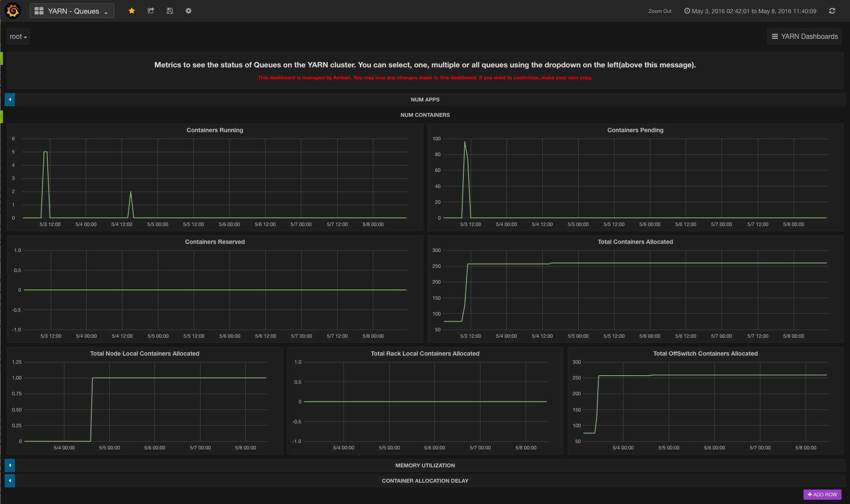Click the green handle beside the text panel
The width and height of the screenshot is (850, 504).
[x=2, y=58]
